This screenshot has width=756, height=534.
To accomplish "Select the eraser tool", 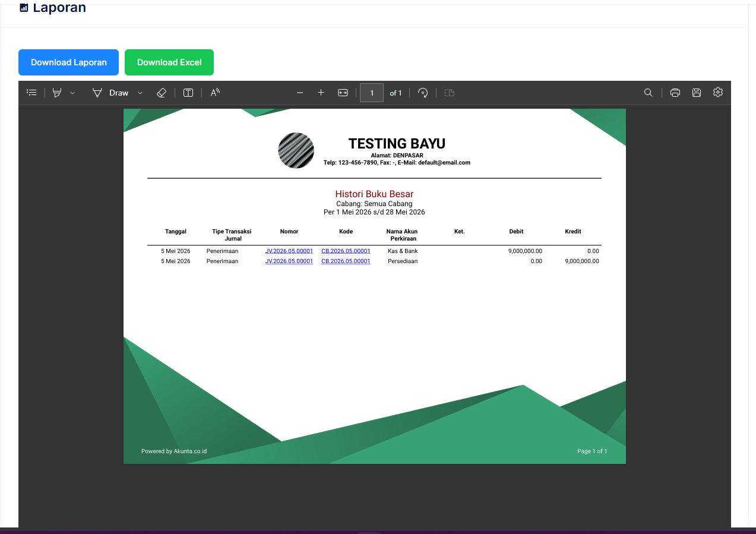I will click(161, 93).
